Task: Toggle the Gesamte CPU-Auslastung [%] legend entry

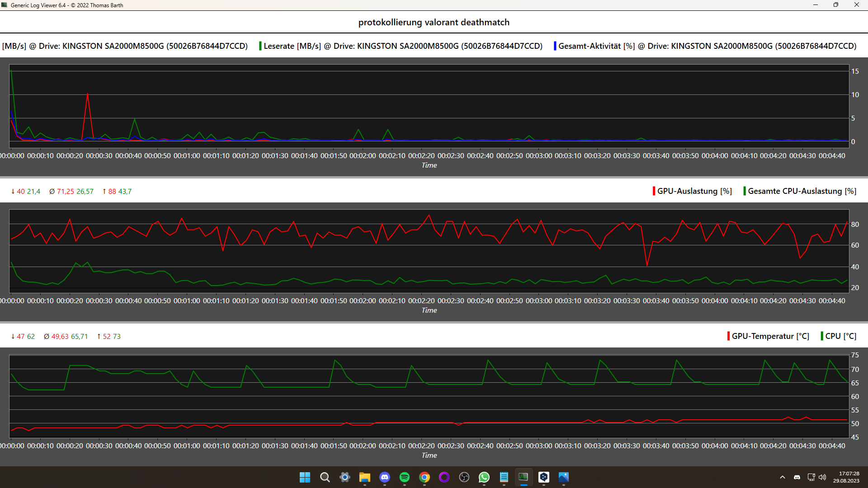Action: [802, 191]
